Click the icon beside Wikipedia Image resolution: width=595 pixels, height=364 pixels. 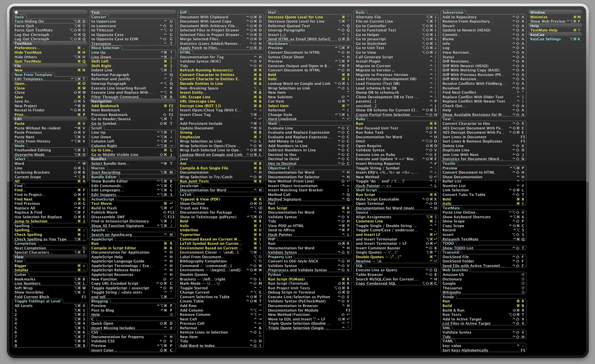pos(523,292)
